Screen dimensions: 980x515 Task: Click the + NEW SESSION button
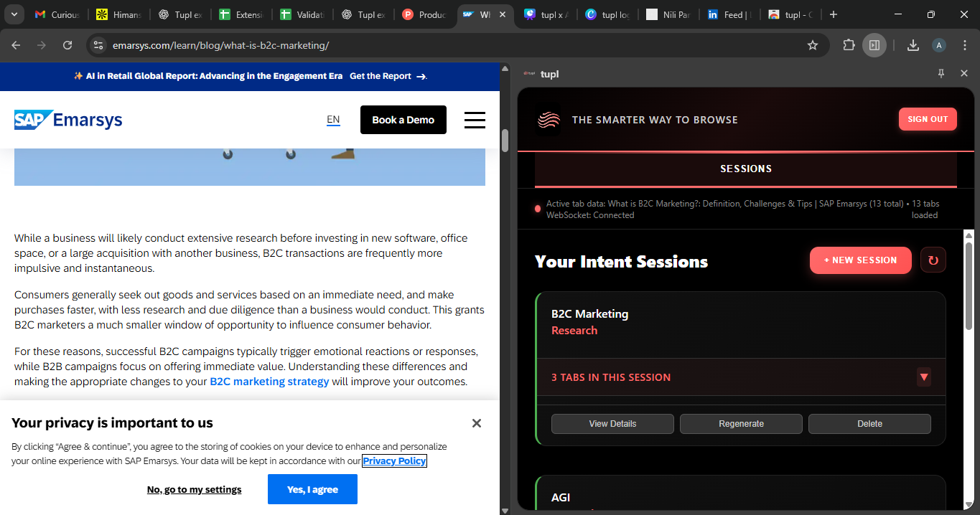tap(861, 260)
